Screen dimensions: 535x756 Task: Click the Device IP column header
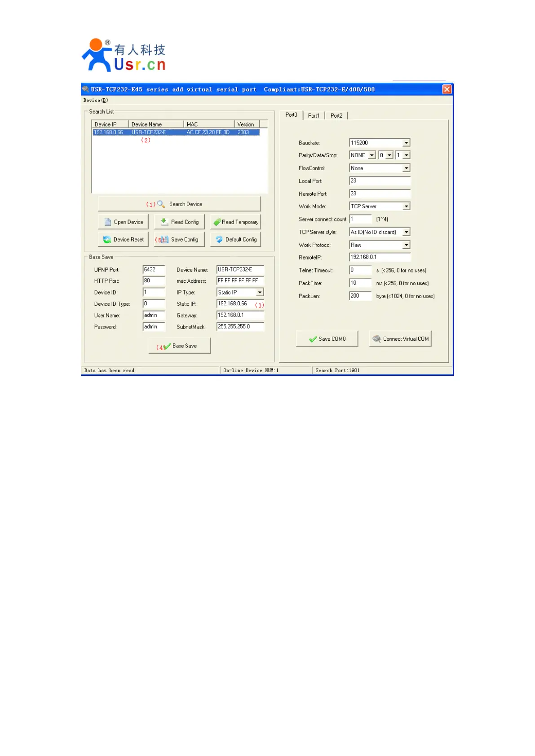pos(110,124)
